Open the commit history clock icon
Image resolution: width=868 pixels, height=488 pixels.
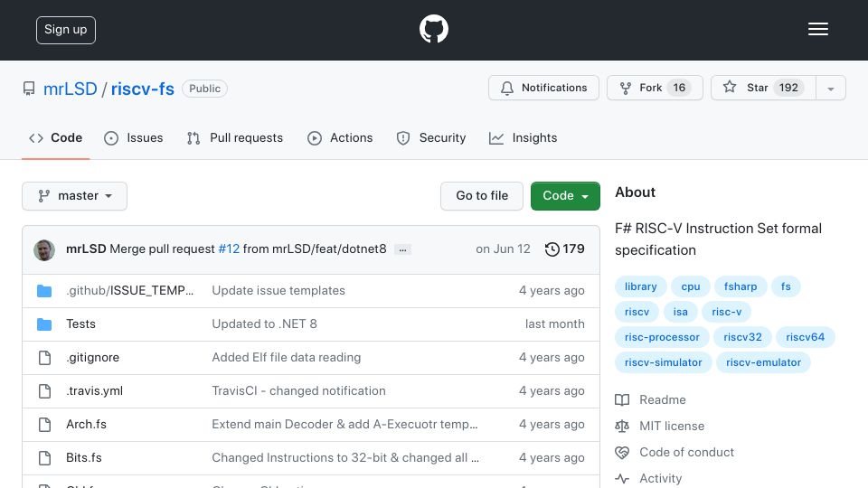pyautogui.click(x=552, y=249)
